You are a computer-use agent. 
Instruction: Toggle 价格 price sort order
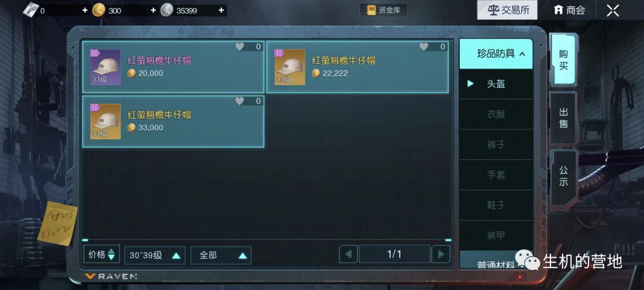point(101,255)
